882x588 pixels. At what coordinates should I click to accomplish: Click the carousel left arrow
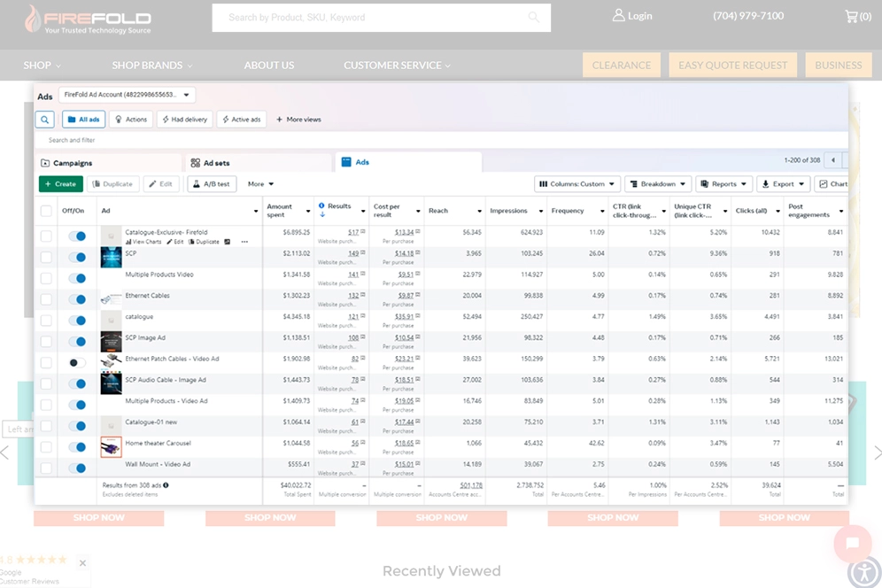pyautogui.click(x=5, y=453)
